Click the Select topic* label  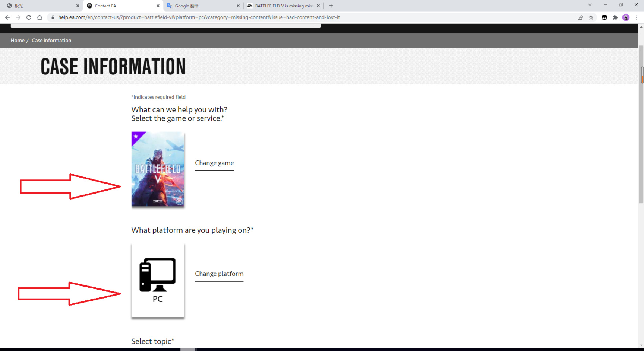pos(153,341)
